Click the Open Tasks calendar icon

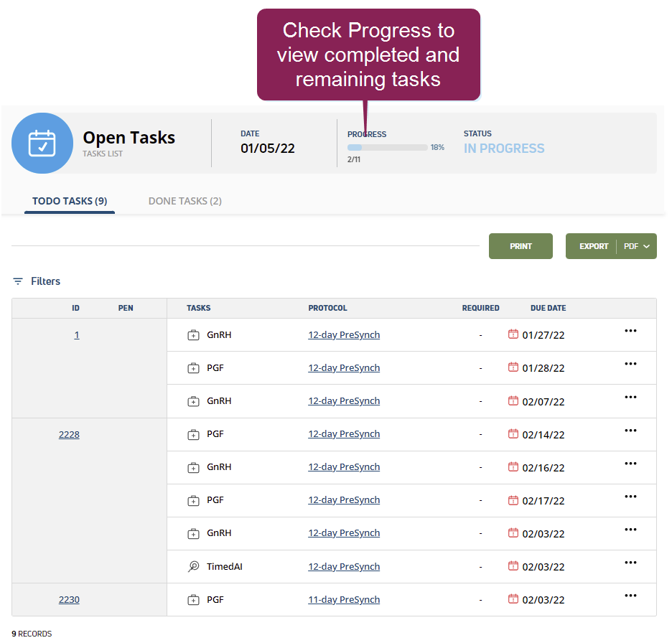[42, 144]
